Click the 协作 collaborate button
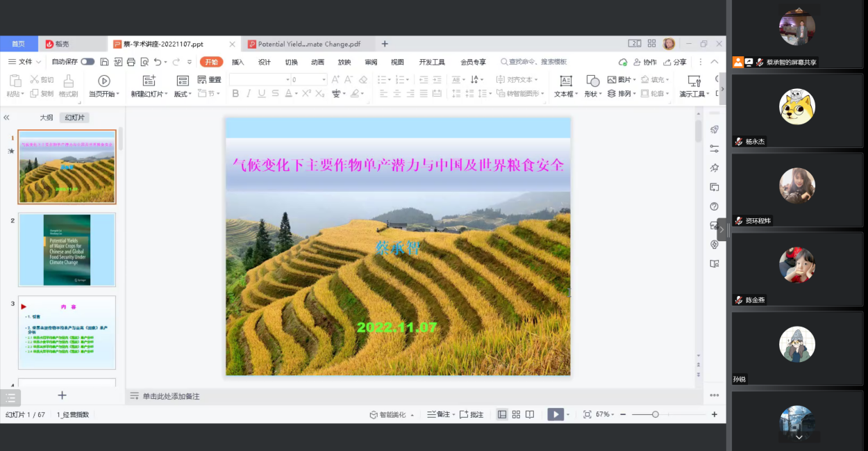Screen dimensions: 868x451 pos(644,62)
